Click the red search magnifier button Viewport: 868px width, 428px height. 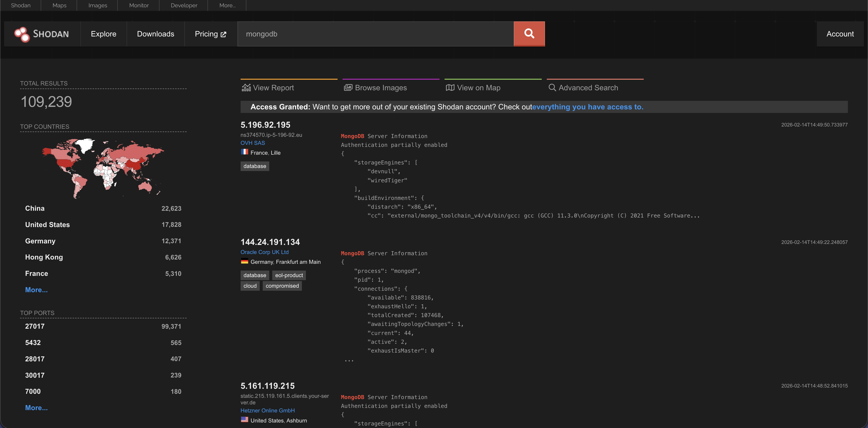tap(529, 34)
